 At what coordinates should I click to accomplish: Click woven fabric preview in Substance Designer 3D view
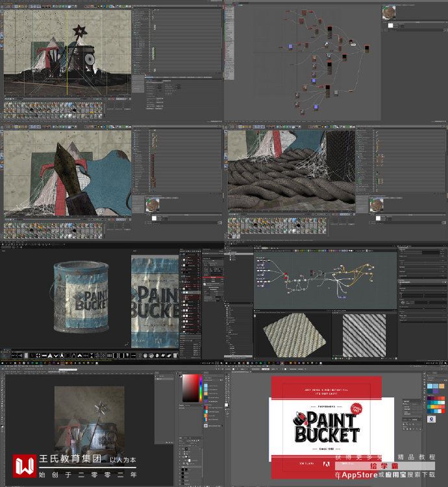tap(295, 334)
